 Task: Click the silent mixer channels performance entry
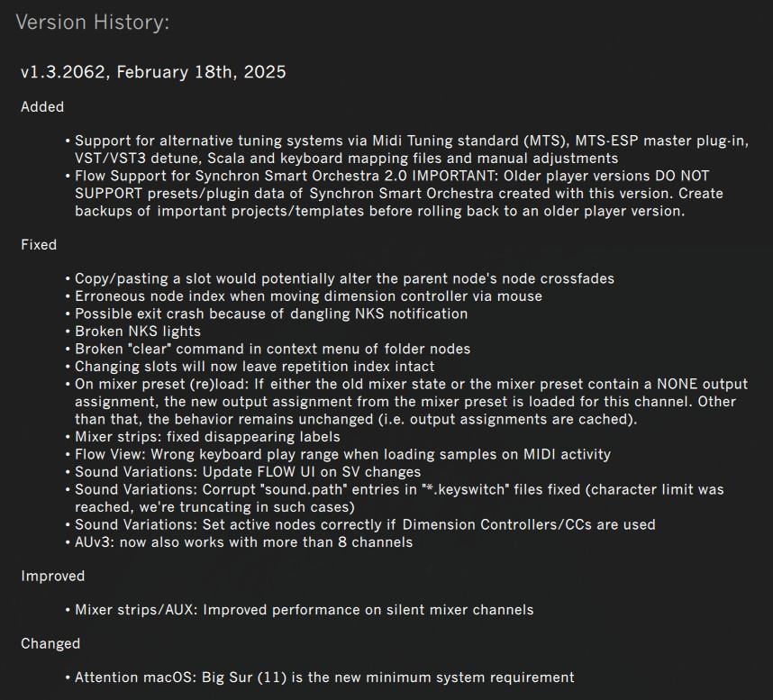pyautogui.click(x=304, y=610)
